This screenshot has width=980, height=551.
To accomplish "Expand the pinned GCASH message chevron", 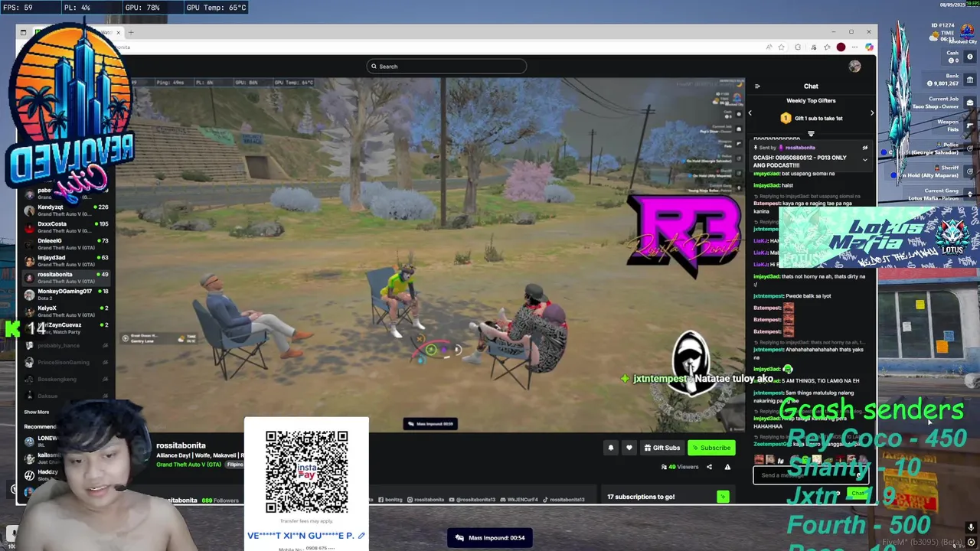I will pyautogui.click(x=865, y=160).
